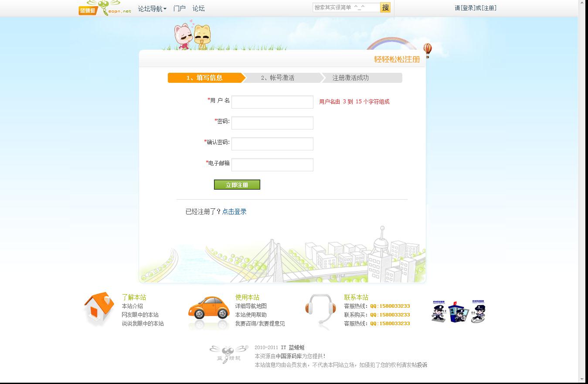The image size is (588, 384).
Task: Click the highlighted 1、填写信息 progress step
Action: pyautogui.click(x=205, y=78)
